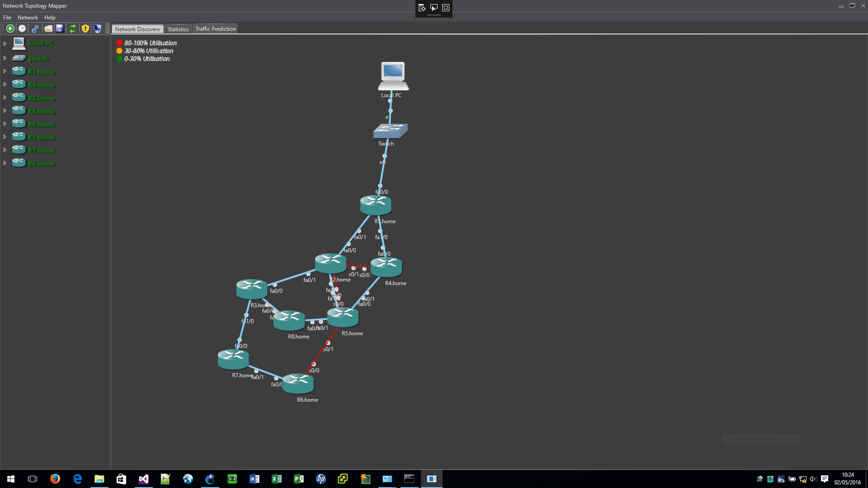Viewport: 868px width, 488px height.
Task: Expand the R2.home tree node
Action: coord(5,98)
